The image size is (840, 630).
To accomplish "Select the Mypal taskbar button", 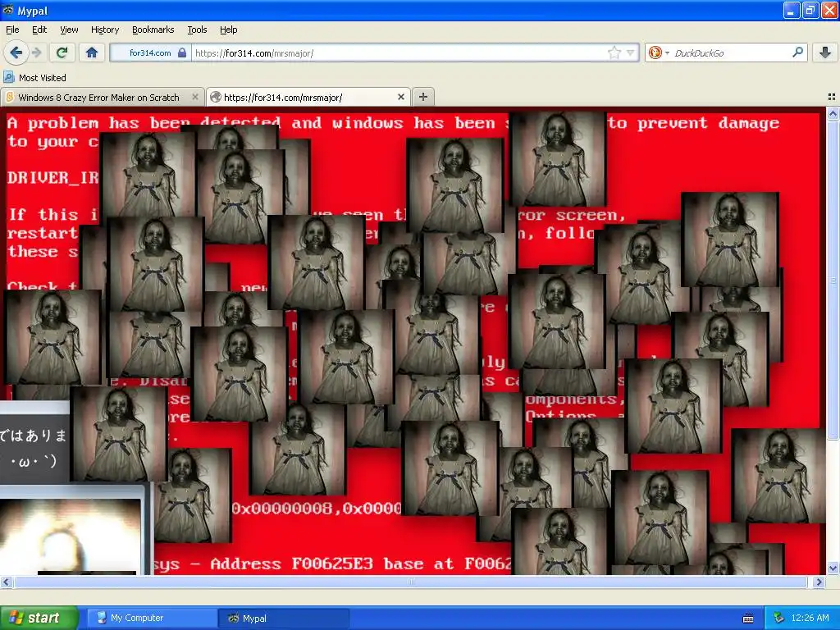I will click(284, 618).
